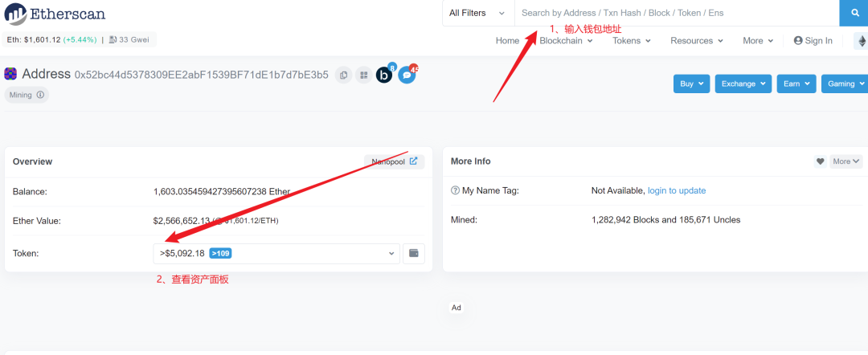Click the heart watchlist icon
The image size is (868, 355).
(820, 161)
